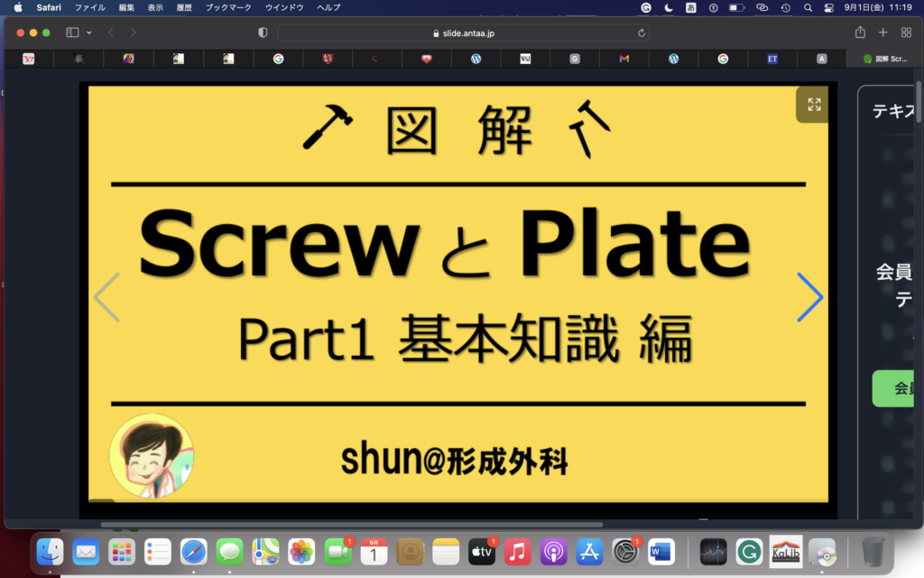Viewport: 924px width, 578px height.
Task: Launch the KaLib app from the Dock
Action: click(785, 551)
